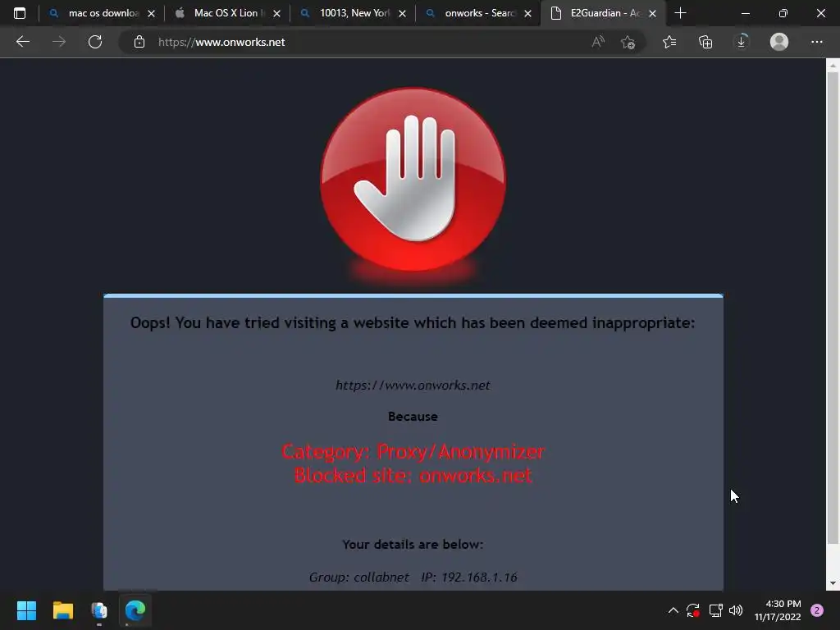This screenshot has width=840, height=630.
Task: Open the taskbar app beside File Explorer
Action: tap(99, 610)
